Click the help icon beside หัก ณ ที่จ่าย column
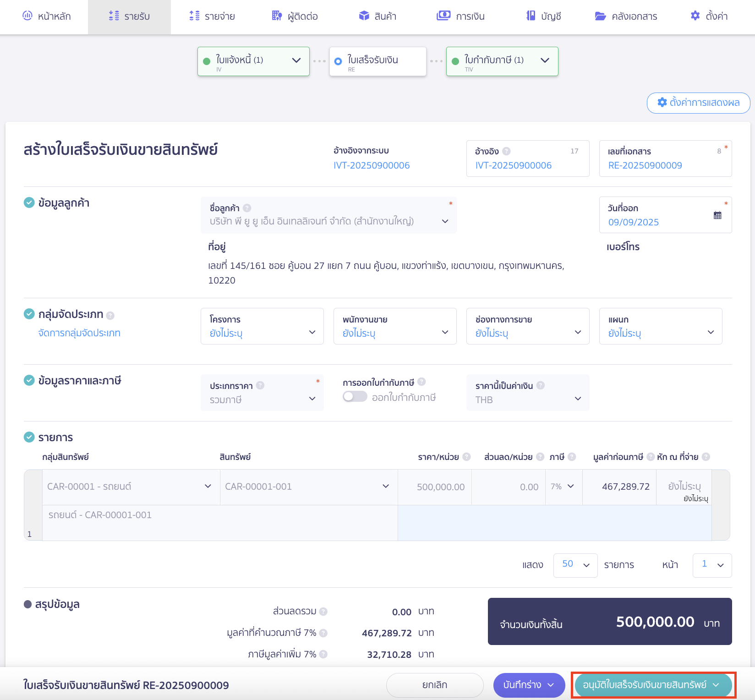Viewport: 755px width, 700px height. (x=706, y=457)
